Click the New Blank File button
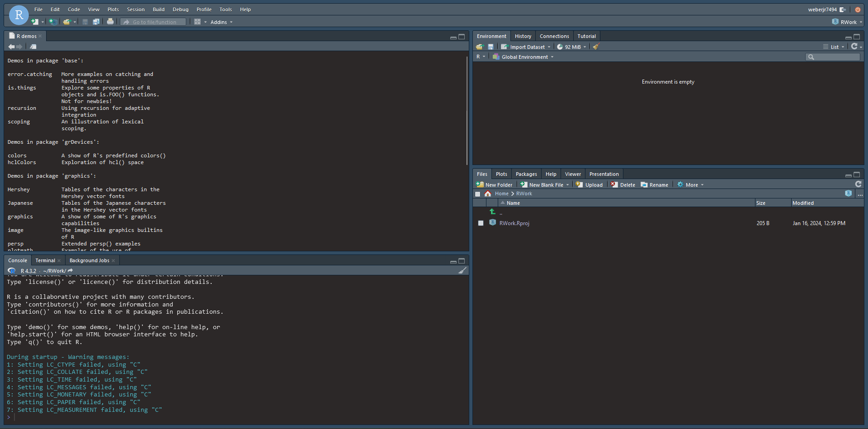 [544, 184]
